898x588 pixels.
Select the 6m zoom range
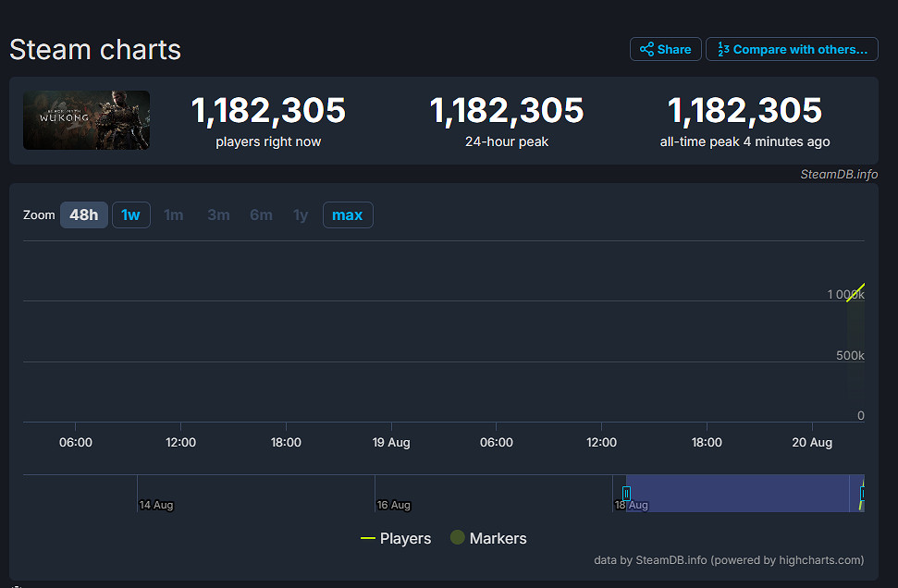pos(261,215)
